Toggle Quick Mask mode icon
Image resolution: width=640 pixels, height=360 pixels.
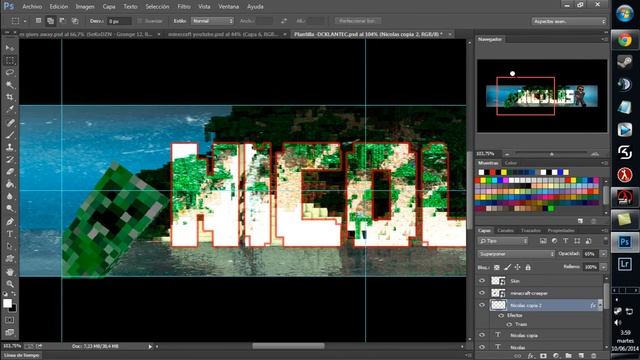click(x=9, y=320)
